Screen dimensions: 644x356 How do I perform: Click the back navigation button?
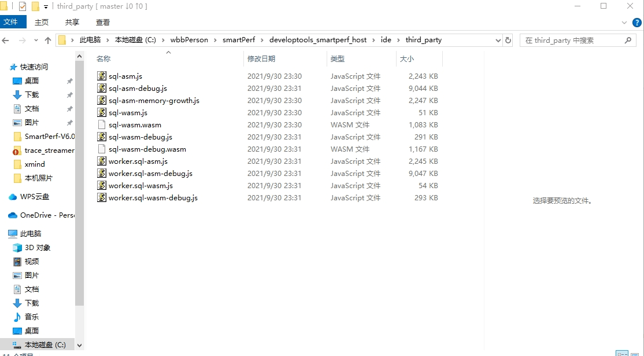(6, 40)
